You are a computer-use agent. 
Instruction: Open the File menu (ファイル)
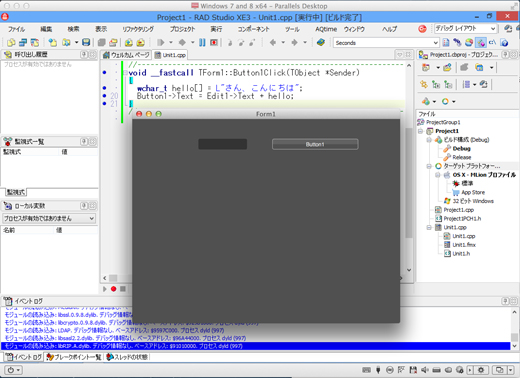(x=17, y=29)
